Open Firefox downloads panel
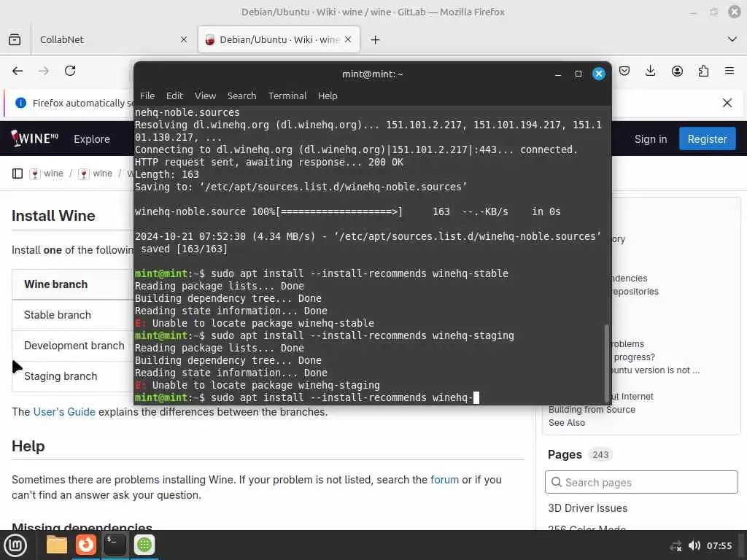747x560 pixels. [650, 71]
